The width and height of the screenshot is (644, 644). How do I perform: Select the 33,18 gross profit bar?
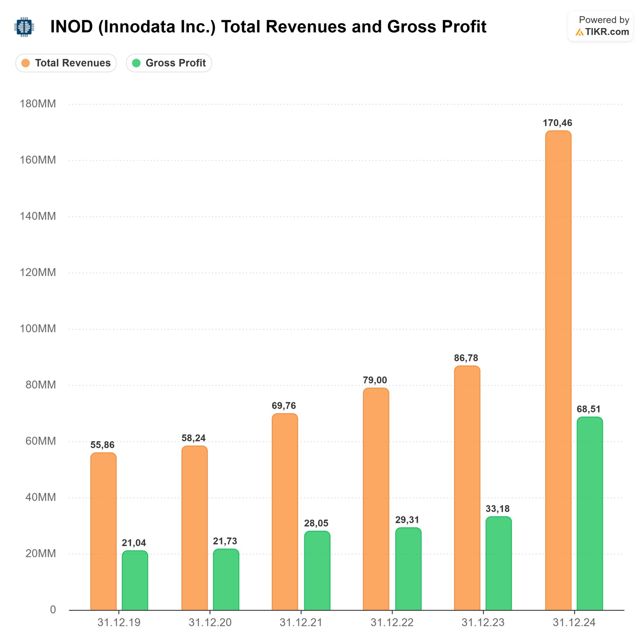498,563
